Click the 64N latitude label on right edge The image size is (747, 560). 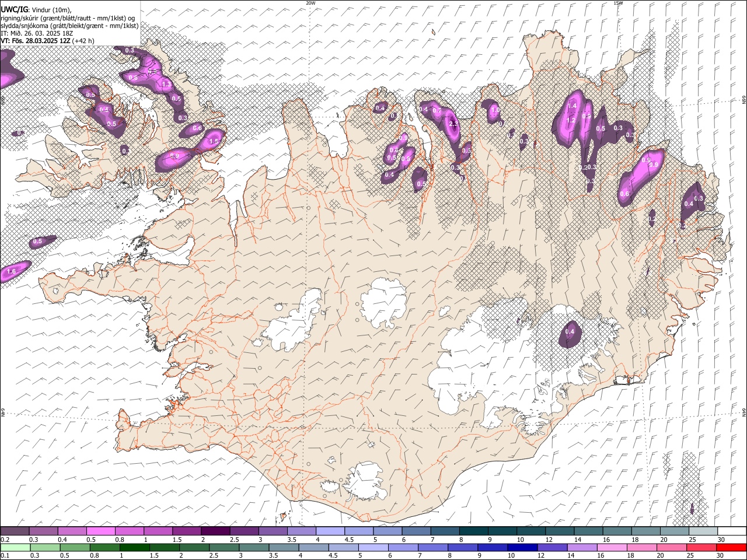[x=744, y=412]
